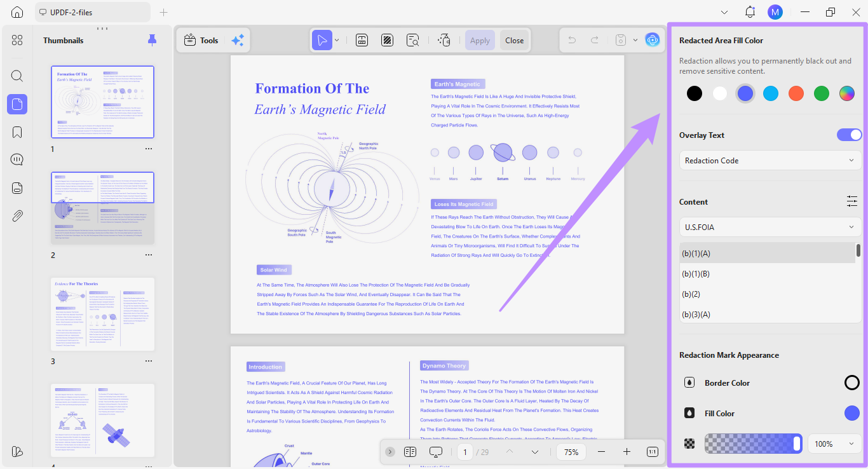The image size is (868, 469).
Task: Open the page display mode icon
Action: click(410, 452)
